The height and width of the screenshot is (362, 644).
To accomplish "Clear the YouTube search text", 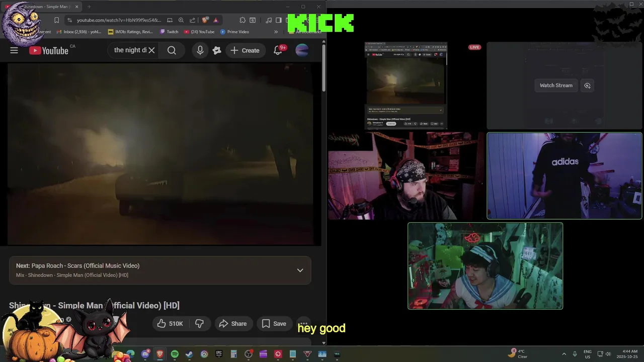I will tap(151, 50).
